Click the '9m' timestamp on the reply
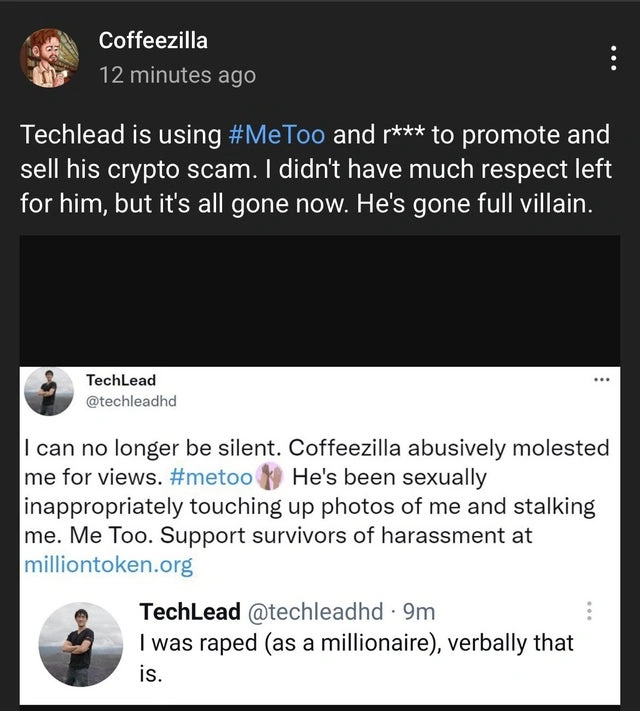The width and height of the screenshot is (640, 711). (417, 612)
